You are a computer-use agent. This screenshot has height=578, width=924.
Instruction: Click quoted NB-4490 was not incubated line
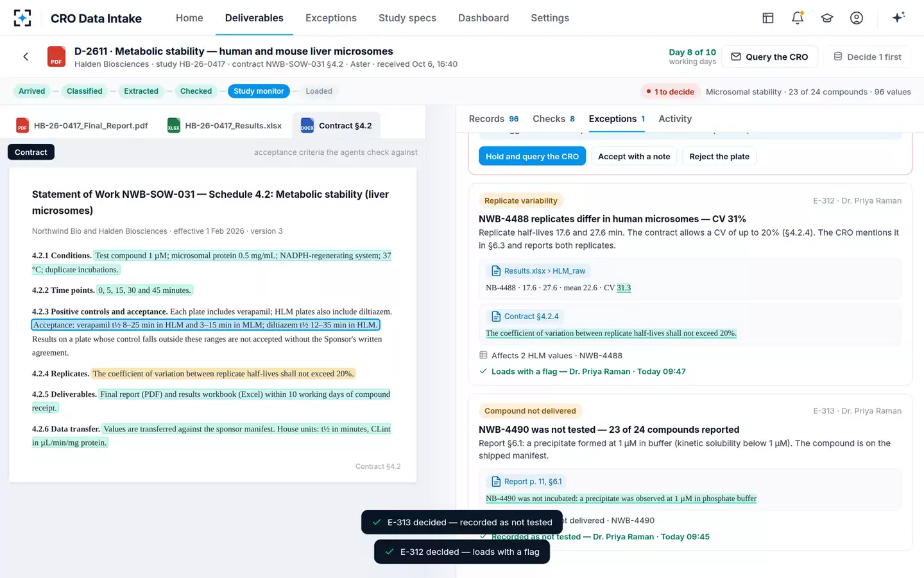tap(621, 498)
